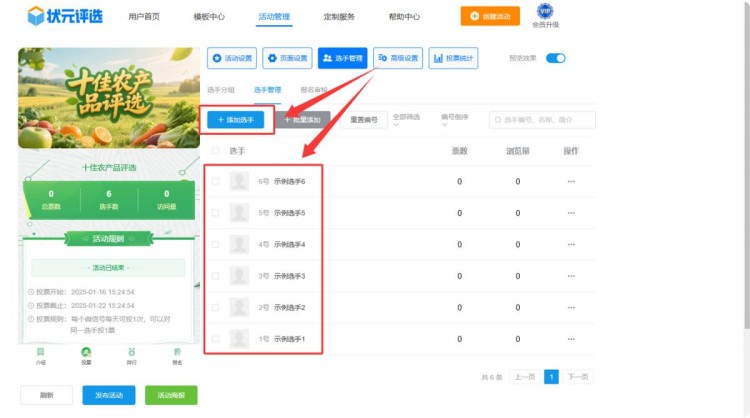The image size is (750, 418).
Task: Open the 高级设置 advanced settings button
Action: (x=398, y=58)
